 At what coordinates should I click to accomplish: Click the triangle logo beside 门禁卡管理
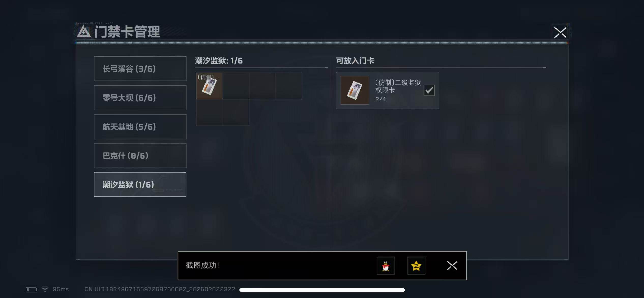tap(84, 32)
